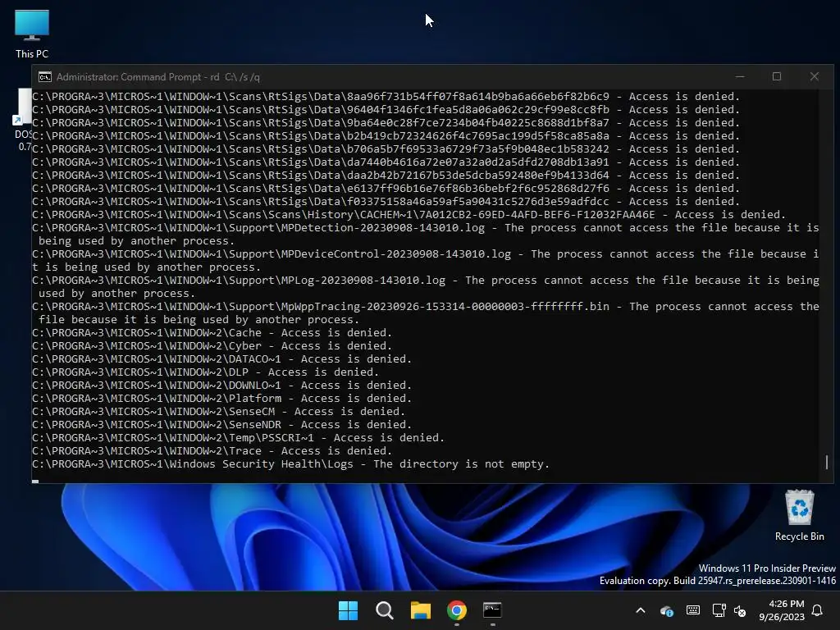
Task: Click the 'WINDOW~2\DOWNLO~1' output line
Action: coord(221,386)
